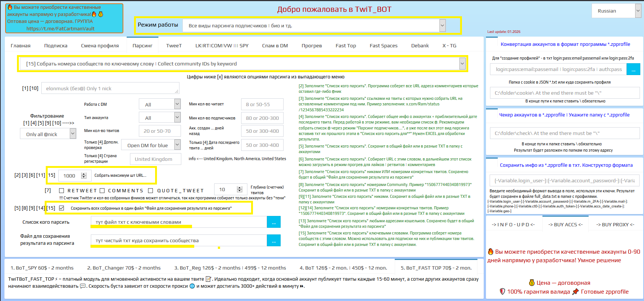Open the Debank tab
644x301 pixels.
click(x=420, y=45)
